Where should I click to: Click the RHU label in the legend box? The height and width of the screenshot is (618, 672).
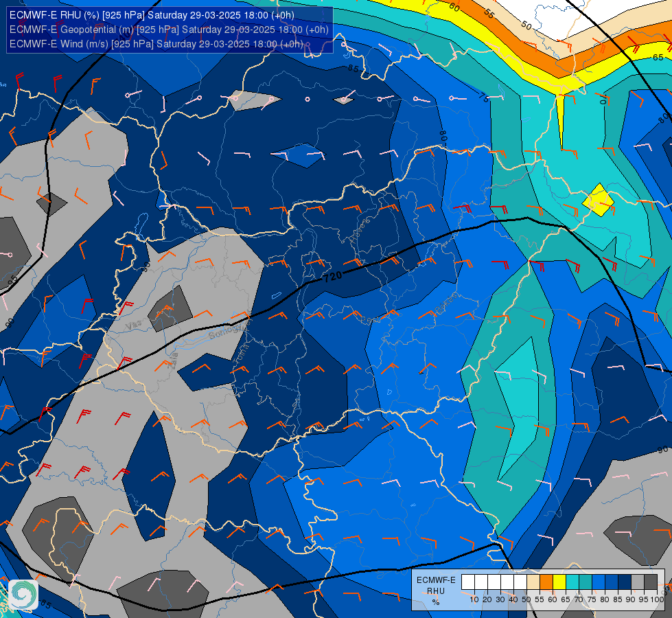[x=436, y=591]
